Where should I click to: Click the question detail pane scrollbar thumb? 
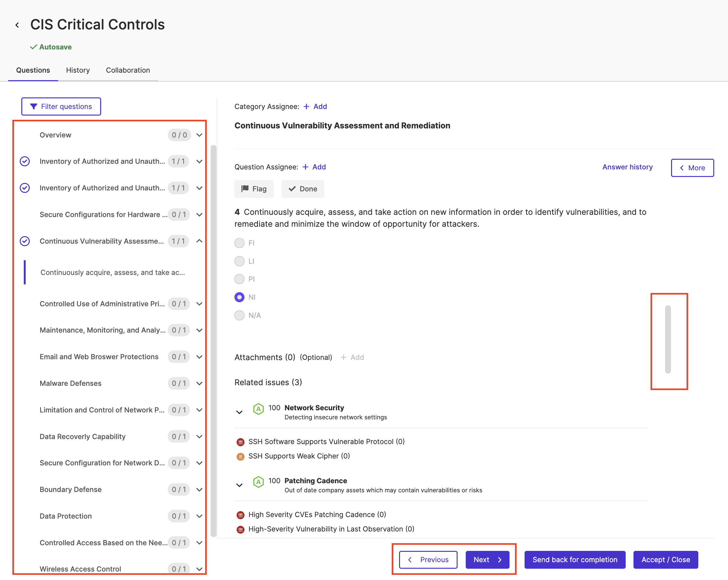pyautogui.click(x=668, y=339)
